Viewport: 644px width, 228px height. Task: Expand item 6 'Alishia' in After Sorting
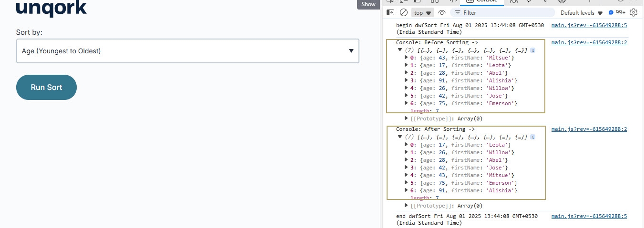[406, 190]
